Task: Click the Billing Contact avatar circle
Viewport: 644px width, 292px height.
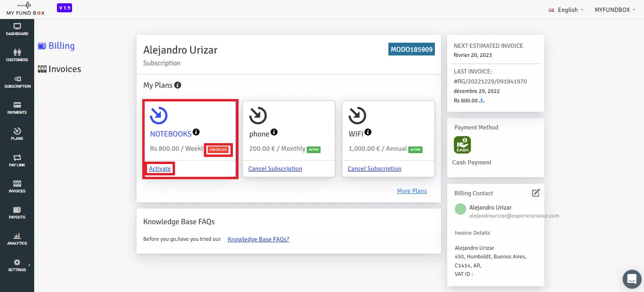Action: (x=460, y=209)
